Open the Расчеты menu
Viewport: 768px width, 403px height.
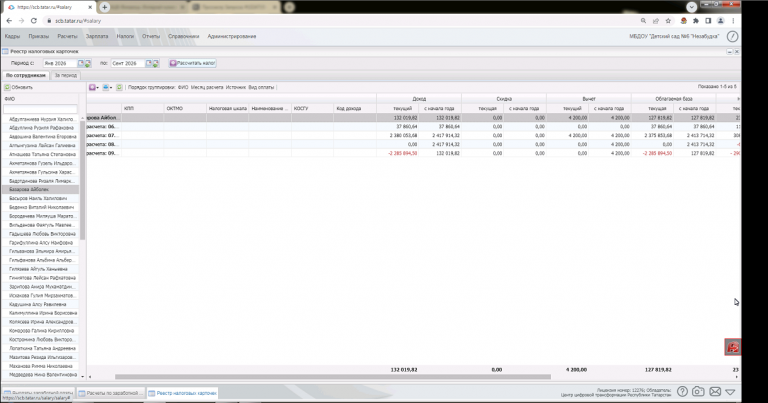(67, 36)
